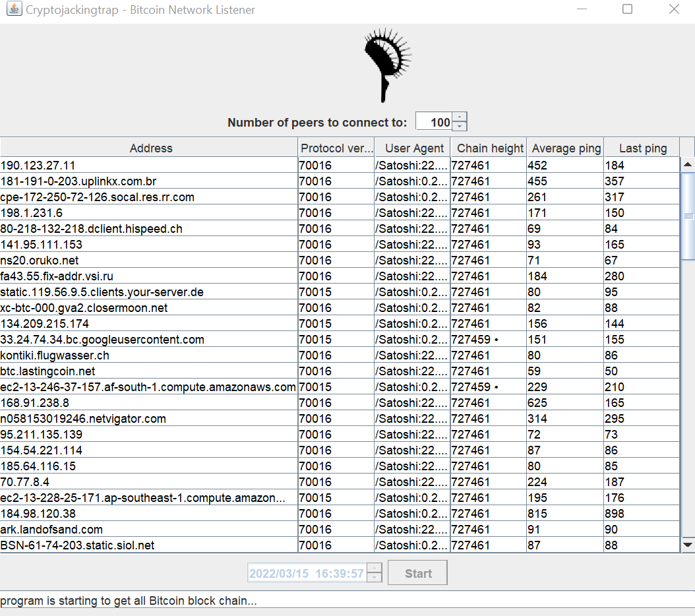Click the table scrollbar up arrow
Screen dimensions: 695x616
click(688, 164)
